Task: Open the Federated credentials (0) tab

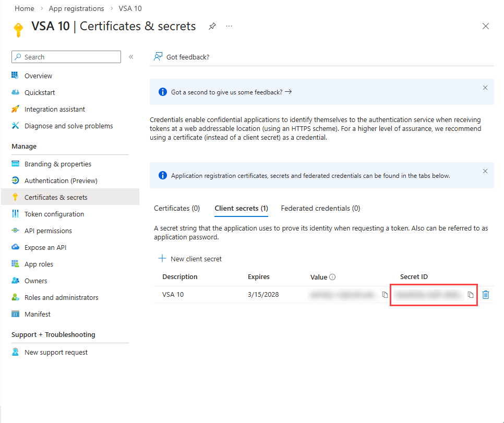Action: pyautogui.click(x=320, y=208)
